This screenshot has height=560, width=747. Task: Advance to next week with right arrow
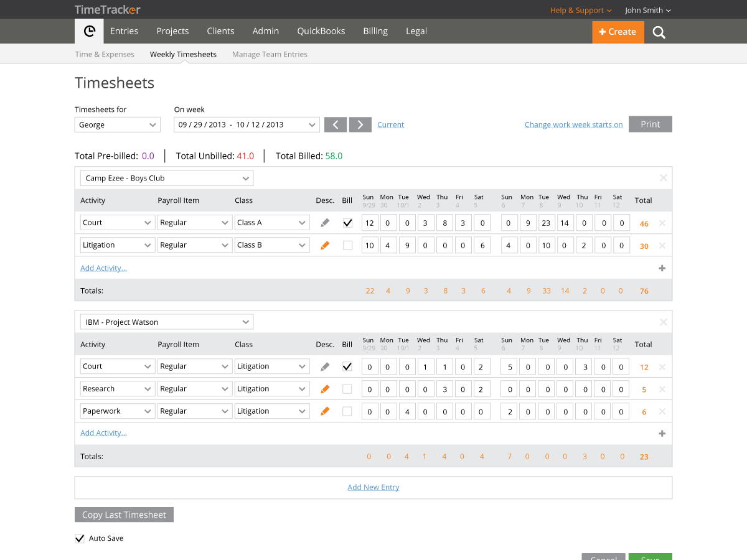coord(360,124)
